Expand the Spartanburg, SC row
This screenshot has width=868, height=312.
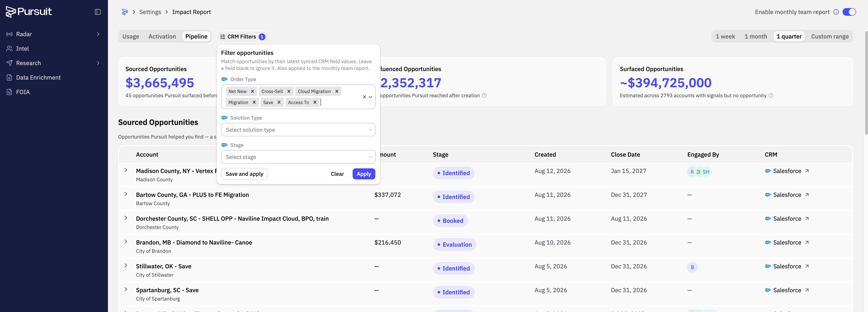(x=126, y=289)
